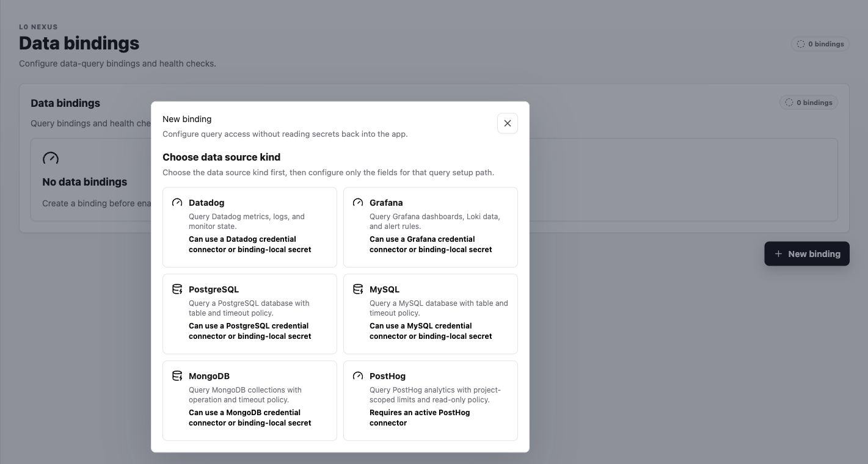Select the PostHog data source title
Image resolution: width=868 pixels, height=464 pixels.
[387, 376]
